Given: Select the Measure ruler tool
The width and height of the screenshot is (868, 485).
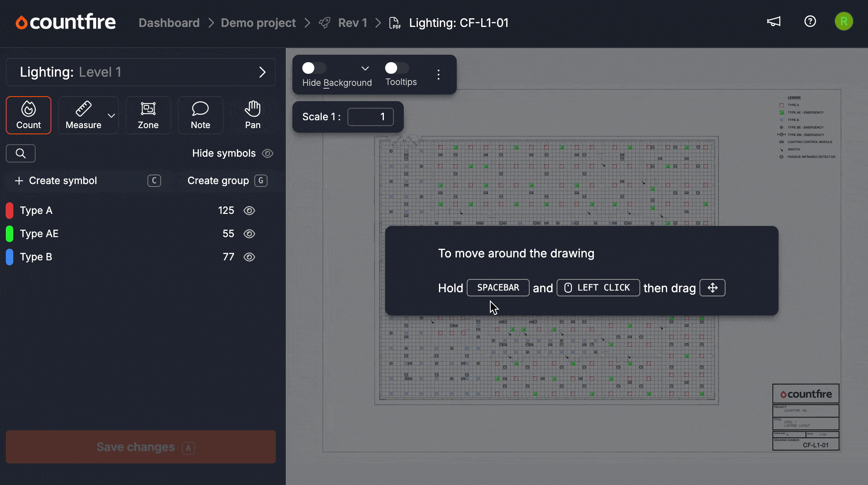Looking at the screenshot, I should click(83, 115).
